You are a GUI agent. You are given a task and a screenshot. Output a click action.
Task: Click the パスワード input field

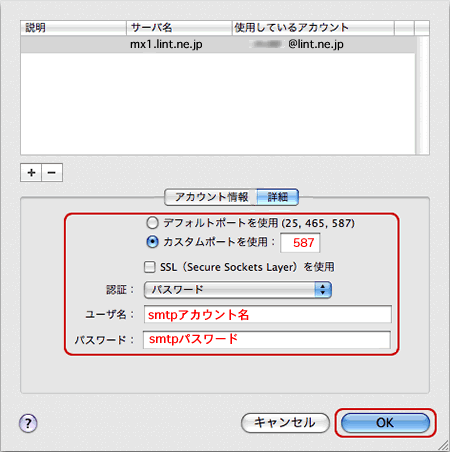pos(267,339)
